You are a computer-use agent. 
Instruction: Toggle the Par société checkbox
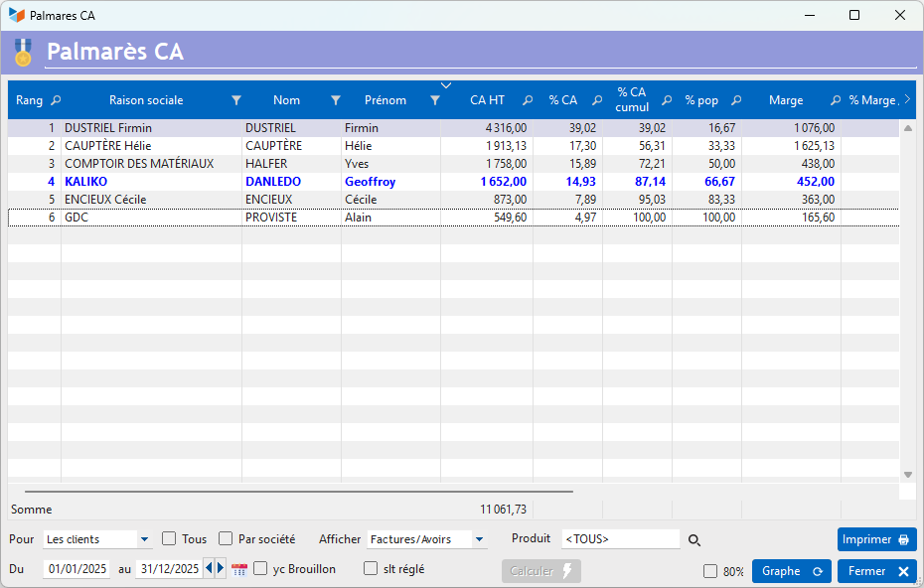pos(226,539)
